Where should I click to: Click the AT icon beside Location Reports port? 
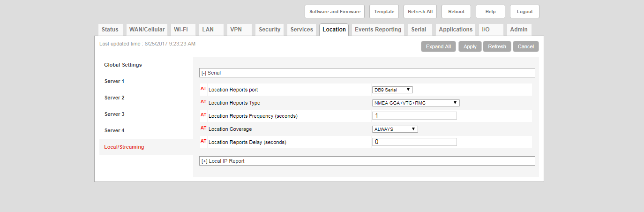203,89
